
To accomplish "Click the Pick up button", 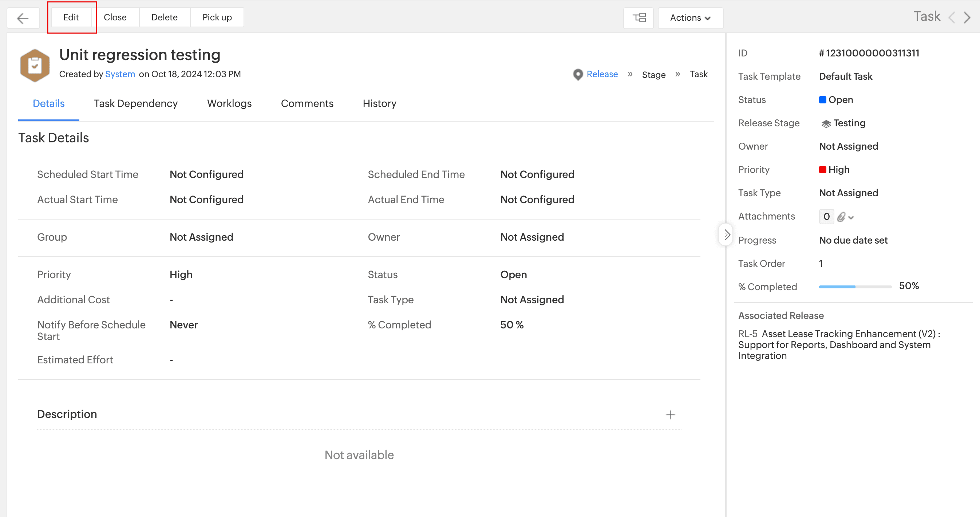I will (217, 17).
